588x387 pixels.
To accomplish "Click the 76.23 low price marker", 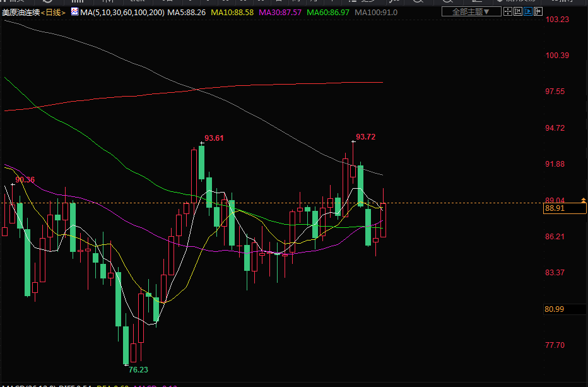I will pyautogui.click(x=138, y=369).
